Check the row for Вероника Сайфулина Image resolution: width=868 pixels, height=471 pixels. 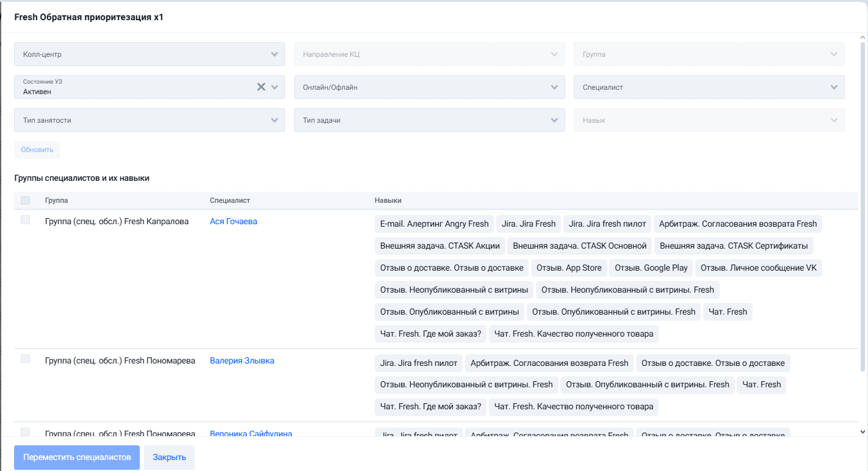25,432
